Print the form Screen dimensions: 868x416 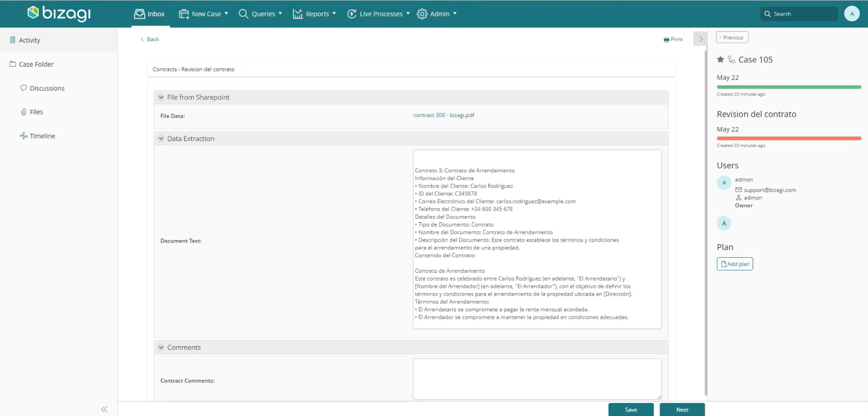coord(673,40)
